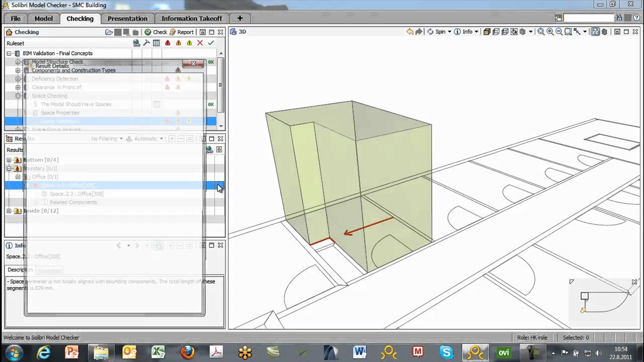
Task: Expand Model Structure Check rule
Action: coord(18,62)
